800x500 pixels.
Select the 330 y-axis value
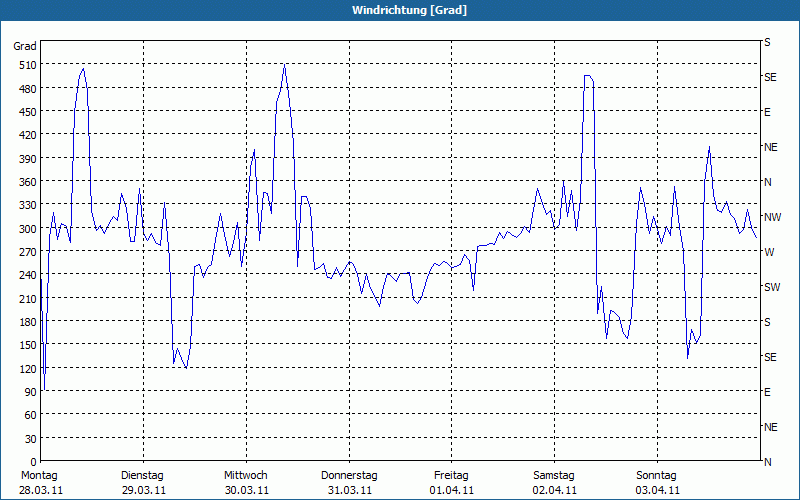(28, 205)
